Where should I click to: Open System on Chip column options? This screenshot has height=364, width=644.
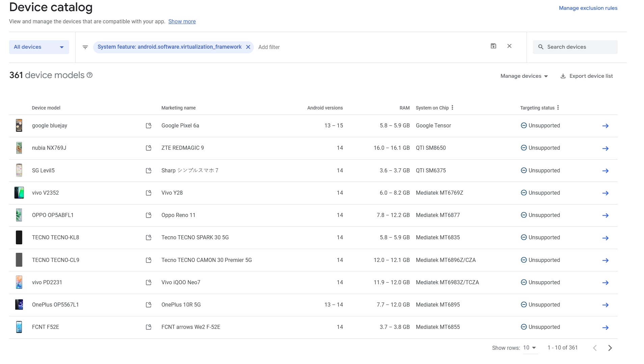[452, 107]
